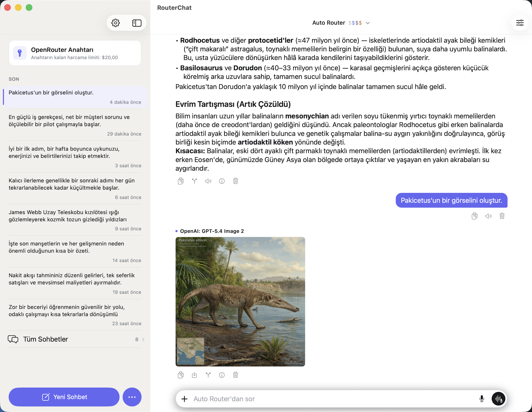The height and width of the screenshot is (412, 532).
Task: Click the key icon in OpenRouter card
Action: click(20, 53)
